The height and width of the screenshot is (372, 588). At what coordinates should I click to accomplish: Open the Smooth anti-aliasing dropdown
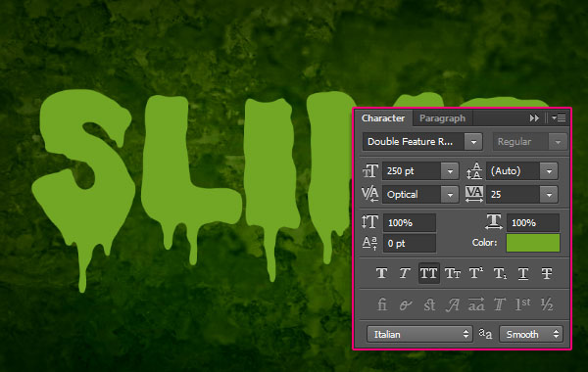coord(531,334)
